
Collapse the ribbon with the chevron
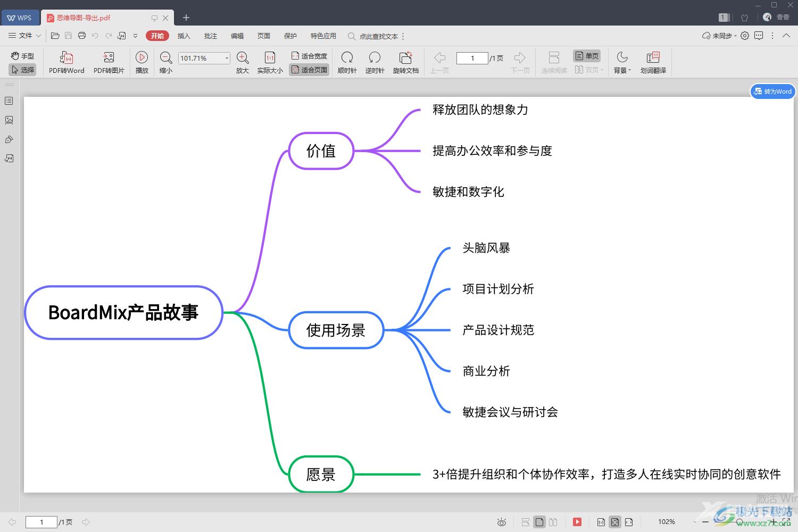coord(786,36)
